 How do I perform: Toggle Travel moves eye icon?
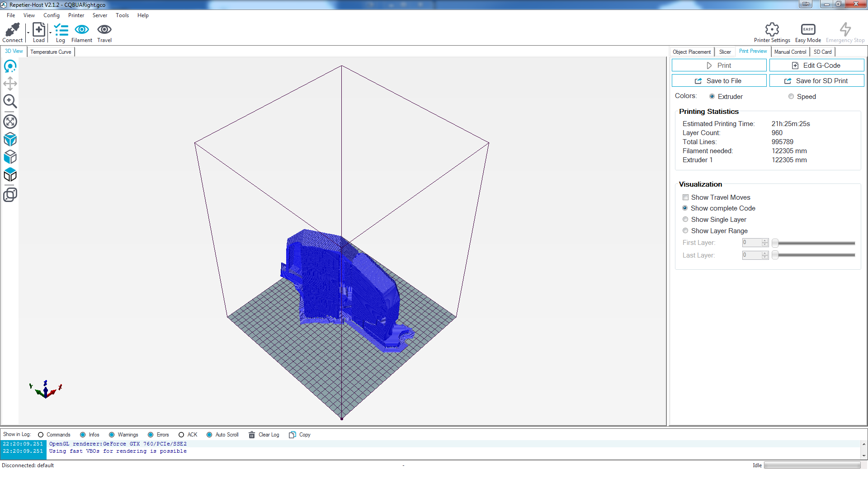click(104, 30)
